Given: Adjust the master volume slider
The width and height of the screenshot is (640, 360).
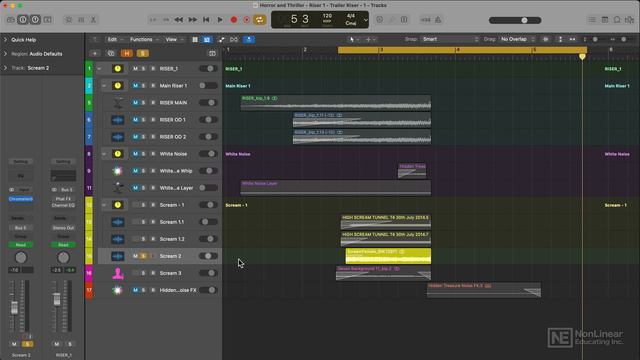Looking at the screenshot, I should pos(515,20).
